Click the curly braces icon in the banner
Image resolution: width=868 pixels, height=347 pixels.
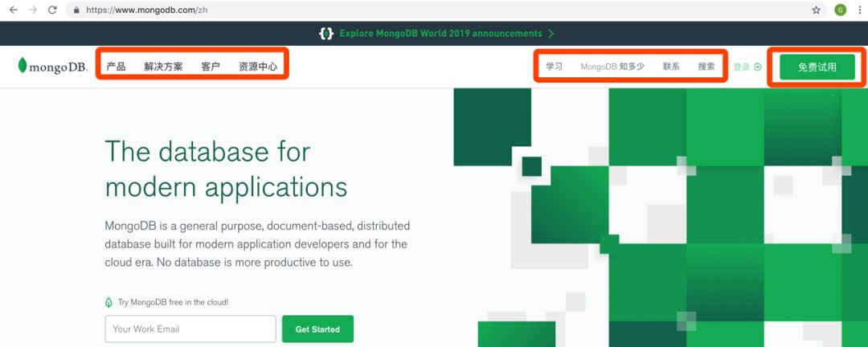click(x=326, y=34)
